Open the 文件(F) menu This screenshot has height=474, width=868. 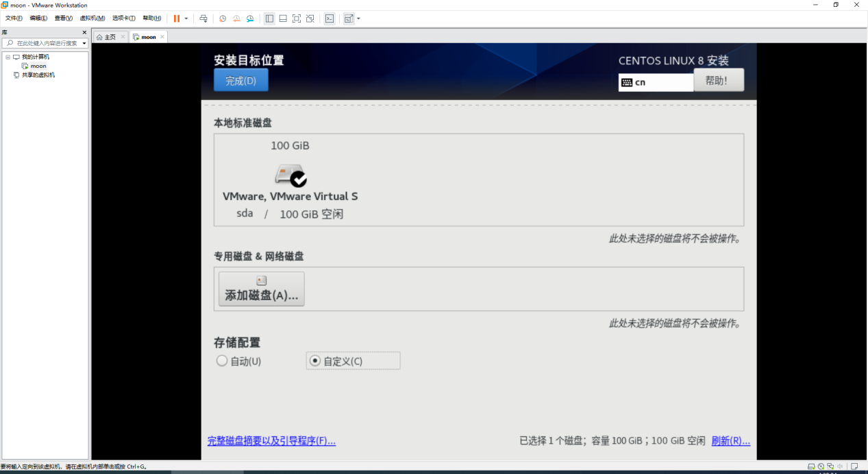14,18
